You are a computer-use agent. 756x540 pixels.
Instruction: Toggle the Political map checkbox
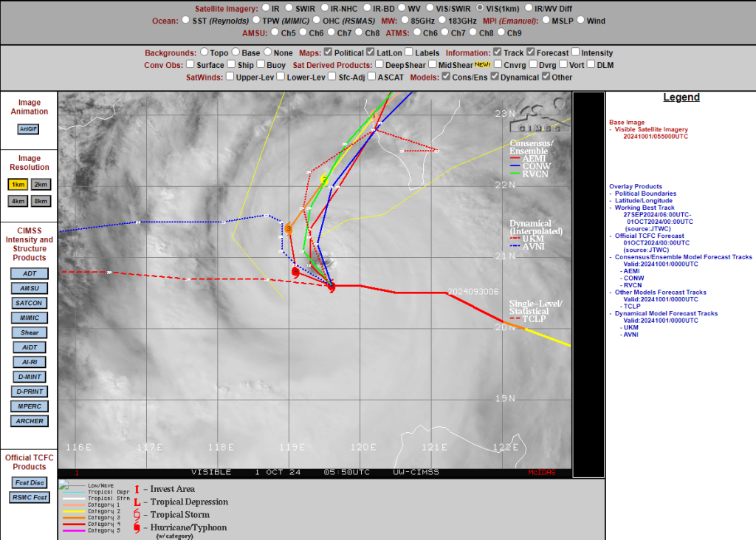pos(328,52)
